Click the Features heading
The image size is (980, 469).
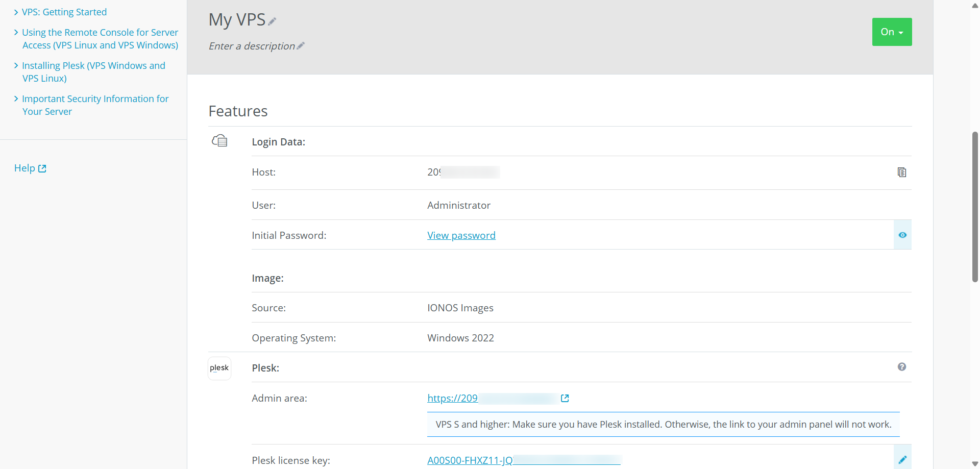[238, 111]
